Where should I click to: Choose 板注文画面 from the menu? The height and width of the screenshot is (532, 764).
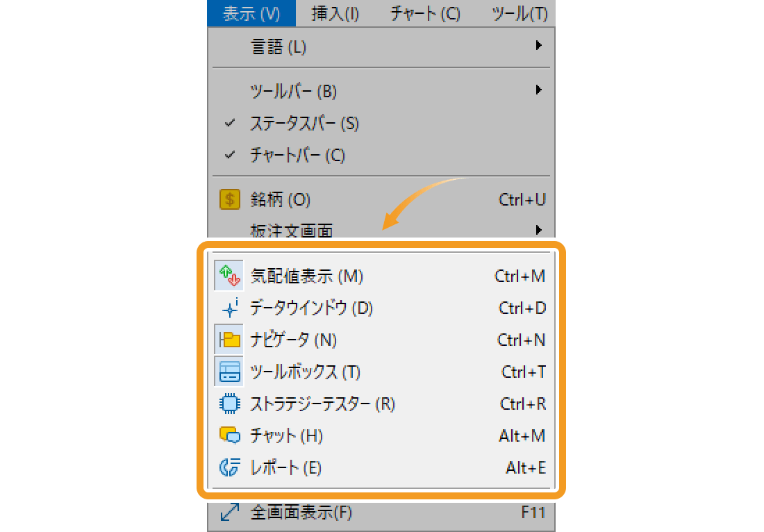coord(381,229)
